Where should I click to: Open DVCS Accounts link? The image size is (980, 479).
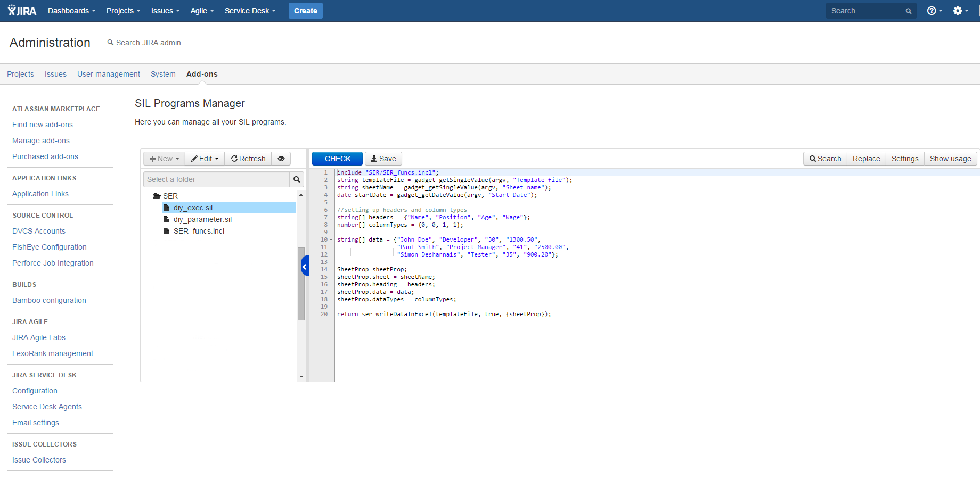tap(39, 231)
